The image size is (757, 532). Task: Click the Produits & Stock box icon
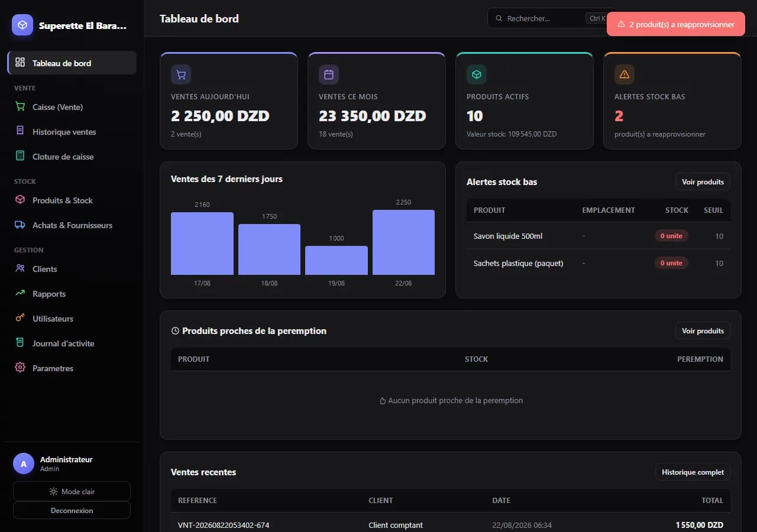[x=20, y=200]
